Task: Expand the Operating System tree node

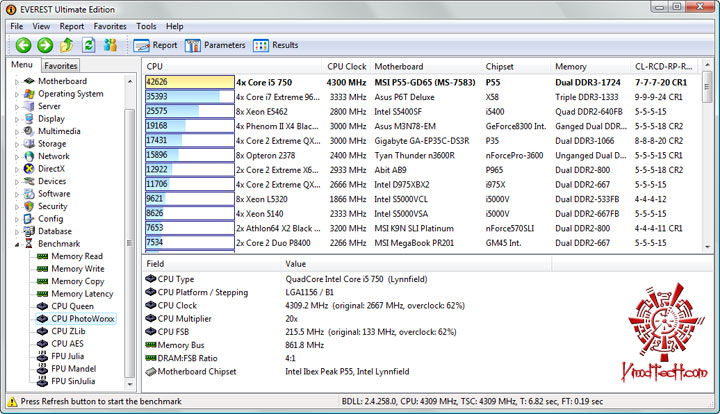Action: [x=17, y=94]
